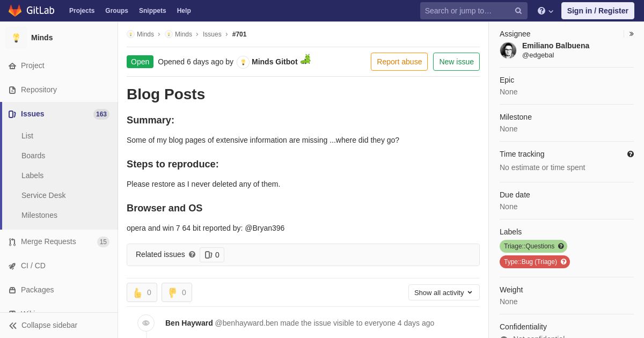Click the Project home icon
644x338 pixels.
pos(12,65)
